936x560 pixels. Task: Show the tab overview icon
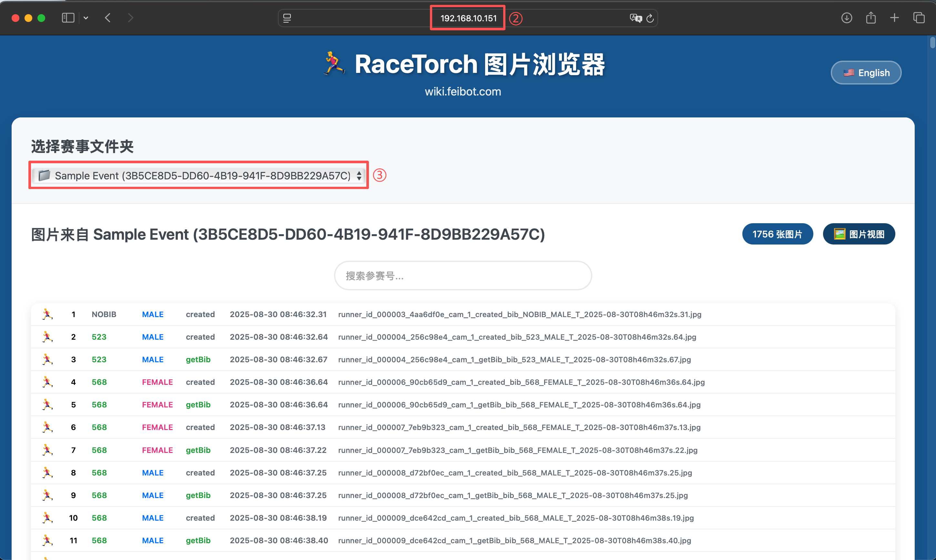(919, 18)
